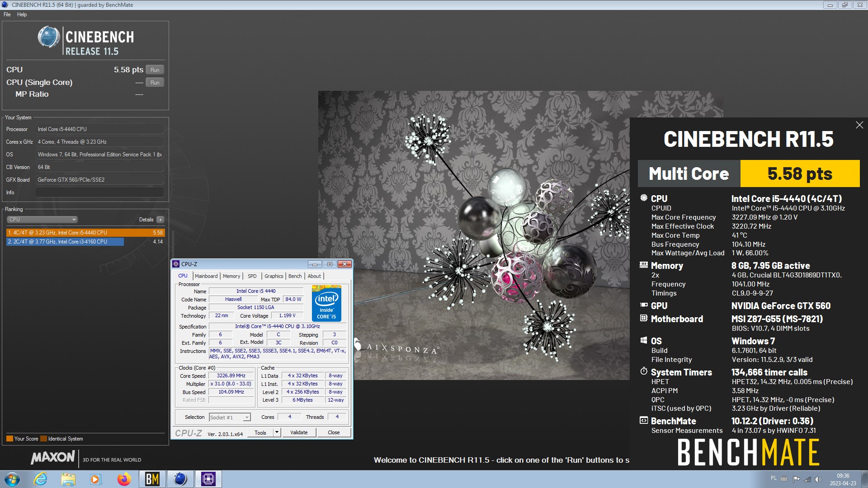The image size is (868, 488).
Task: Close the BenchMate result overlay
Action: pos(859,125)
